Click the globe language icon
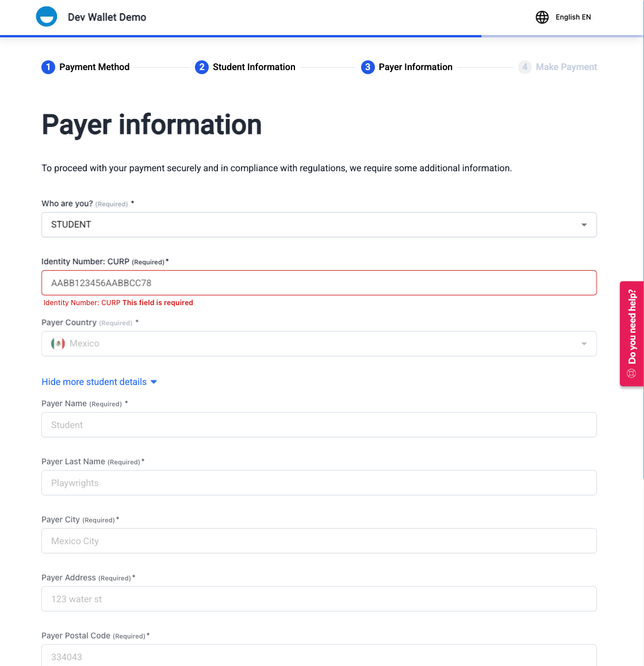644x666 pixels. tap(542, 17)
